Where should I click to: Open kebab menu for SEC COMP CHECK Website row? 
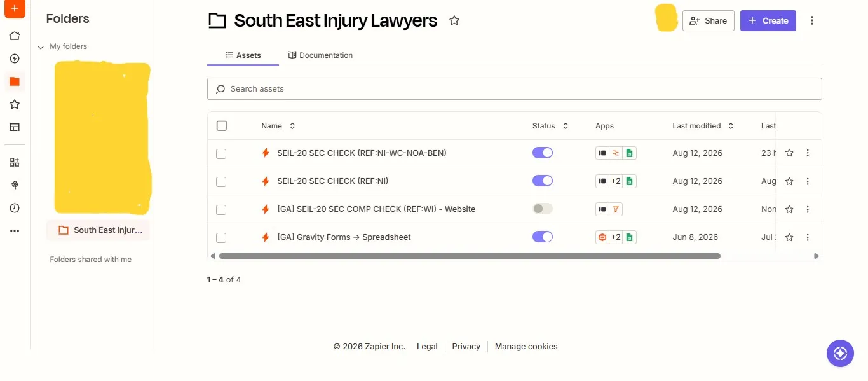tap(808, 209)
